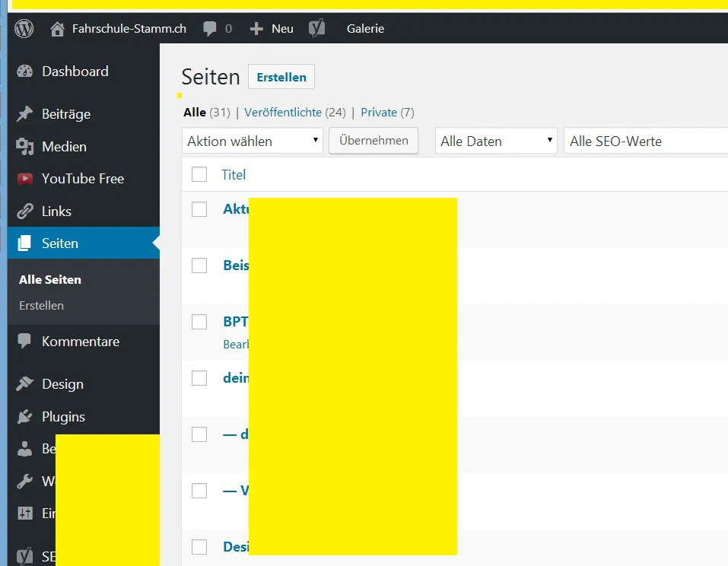Click the Plugins plug icon

click(x=24, y=416)
